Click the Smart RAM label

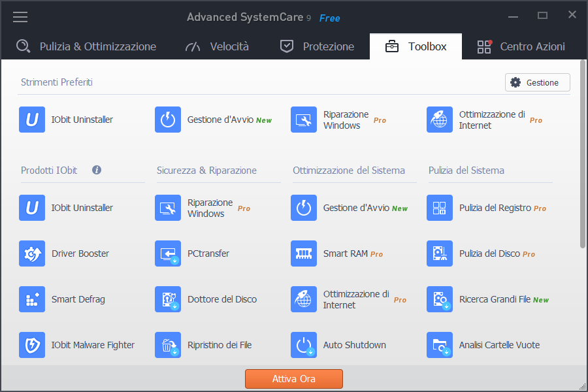coord(346,253)
